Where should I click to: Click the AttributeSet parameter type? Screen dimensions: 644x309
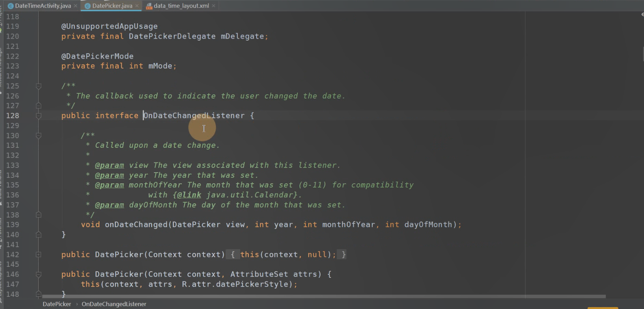(x=259, y=274)
